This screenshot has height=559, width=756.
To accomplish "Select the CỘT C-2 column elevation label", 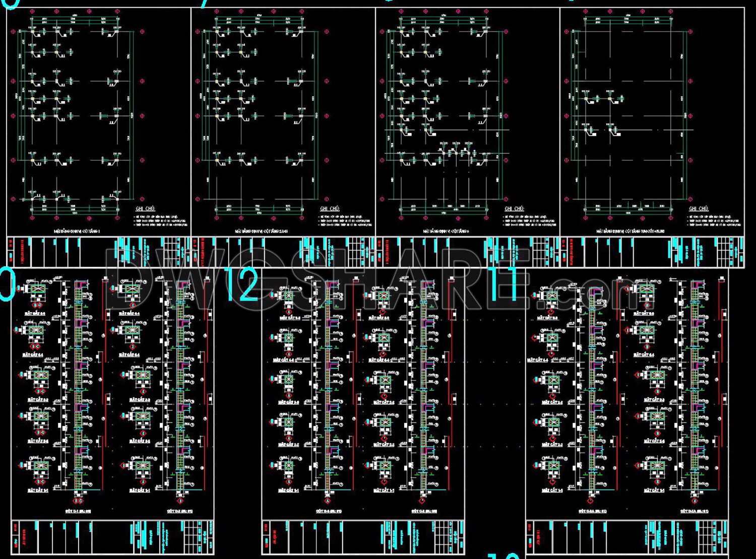I will [x=179, y=511].
